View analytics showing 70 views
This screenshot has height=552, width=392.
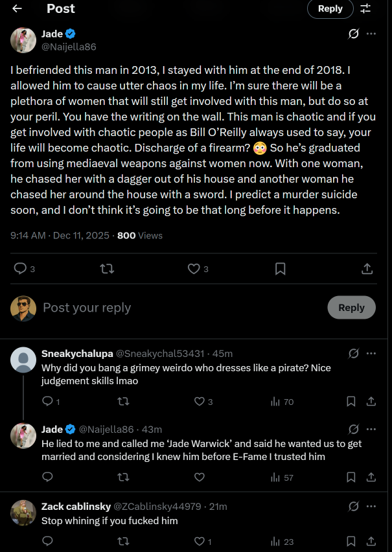point(282,402)
